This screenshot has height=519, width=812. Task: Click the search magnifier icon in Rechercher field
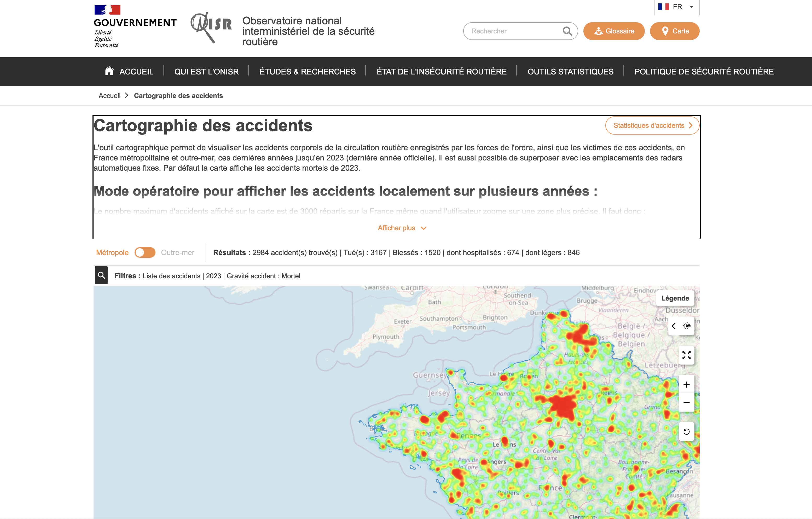[x=567, y=31]
